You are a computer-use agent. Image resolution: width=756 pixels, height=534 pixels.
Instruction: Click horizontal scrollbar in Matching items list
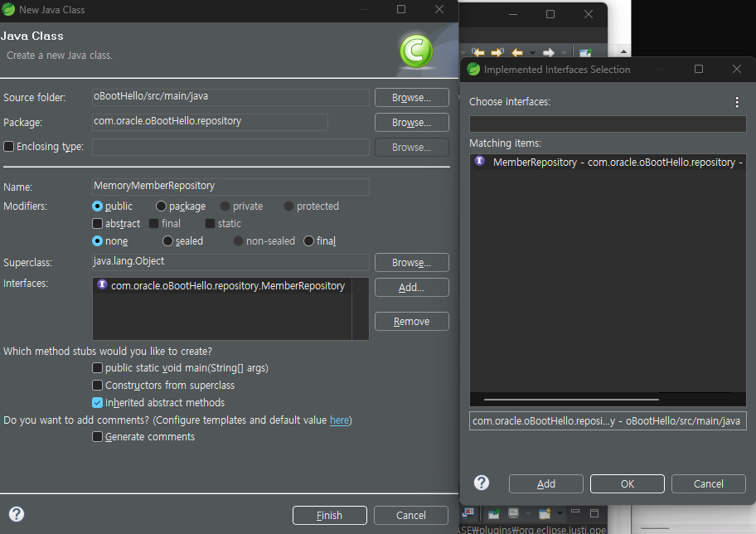pyautogui.click(x=571, y=400)
